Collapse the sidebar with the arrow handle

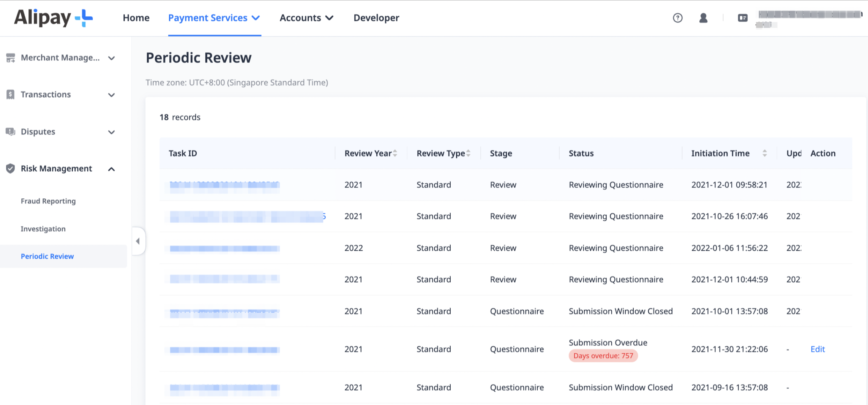pyautogui.click(x=138, y=241)
